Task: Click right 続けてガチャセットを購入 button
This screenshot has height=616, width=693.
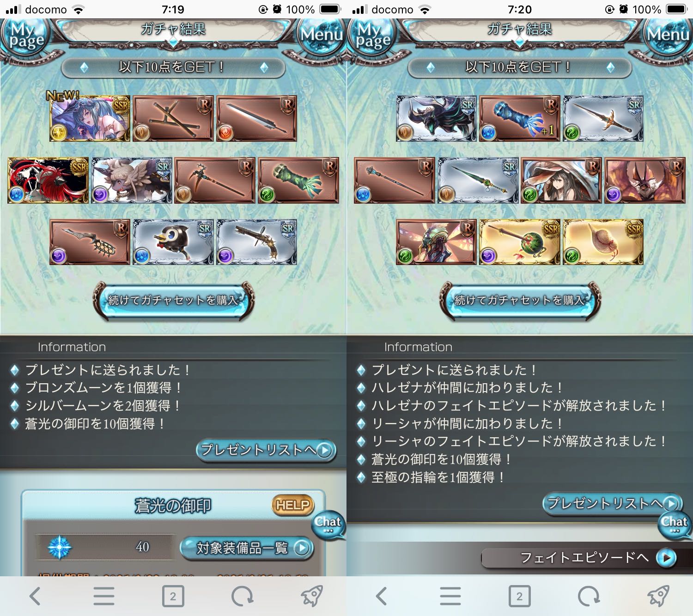Action: click(x=520, y=300)
